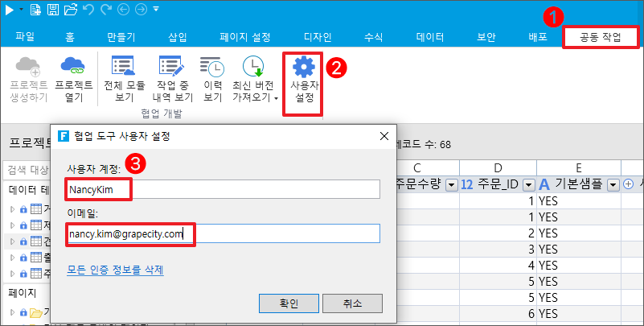Viewport: 644px width, 326px height.
Task: Expand the quick access toolbar customize arrow
Action: tap(155, 10)
